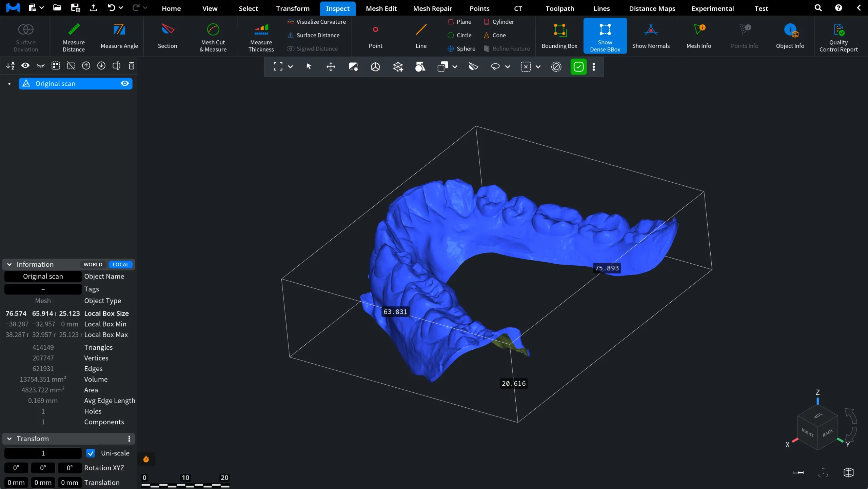Image resolution: width=868 pixels, height=489 pixels.
Task: Click the TOP face of view cube
Action: click(x=817, y=416)
